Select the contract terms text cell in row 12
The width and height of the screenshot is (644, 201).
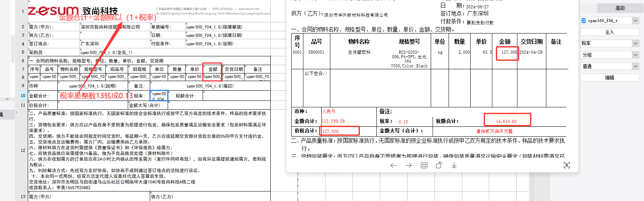[x=149, y=150]
